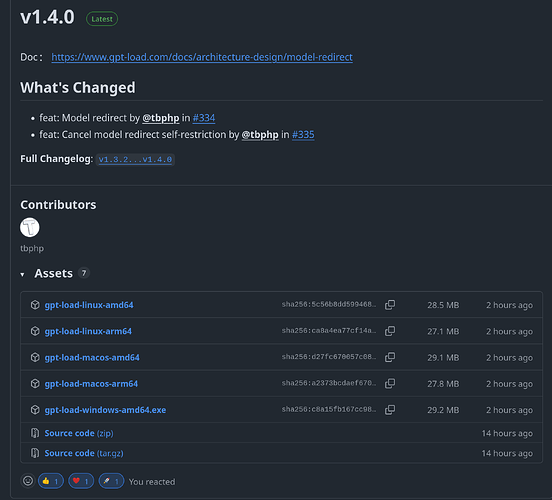Click file icon beside Source code (tar.gz)
552x500 pixels.
pyautogui.click(x=35, y=453)
